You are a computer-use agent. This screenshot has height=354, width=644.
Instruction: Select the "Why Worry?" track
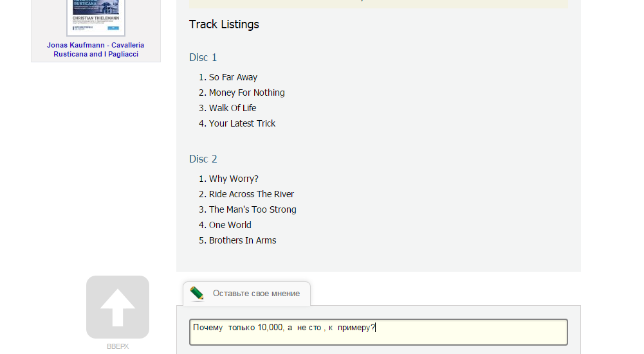pyautogui.click(x=234, y=179)
